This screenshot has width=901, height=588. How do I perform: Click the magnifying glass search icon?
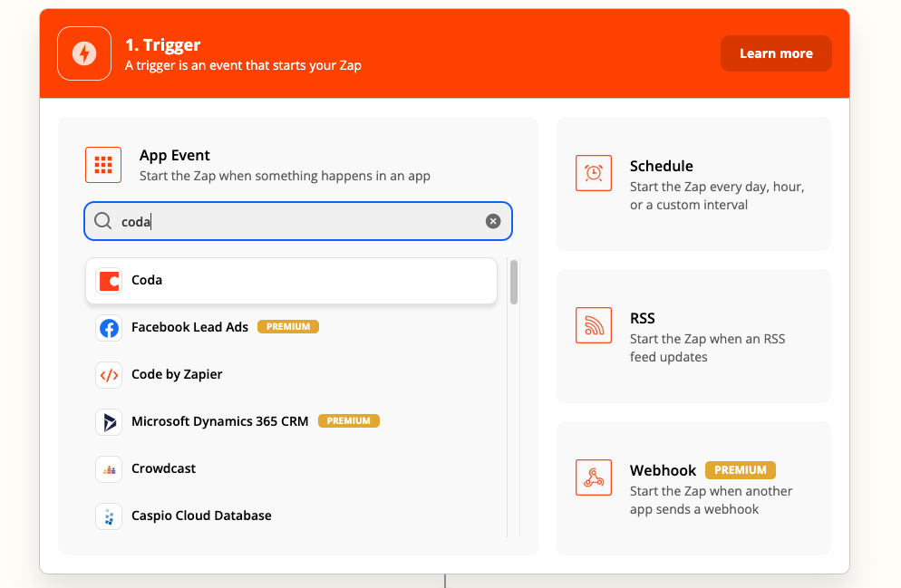point(103,221)
